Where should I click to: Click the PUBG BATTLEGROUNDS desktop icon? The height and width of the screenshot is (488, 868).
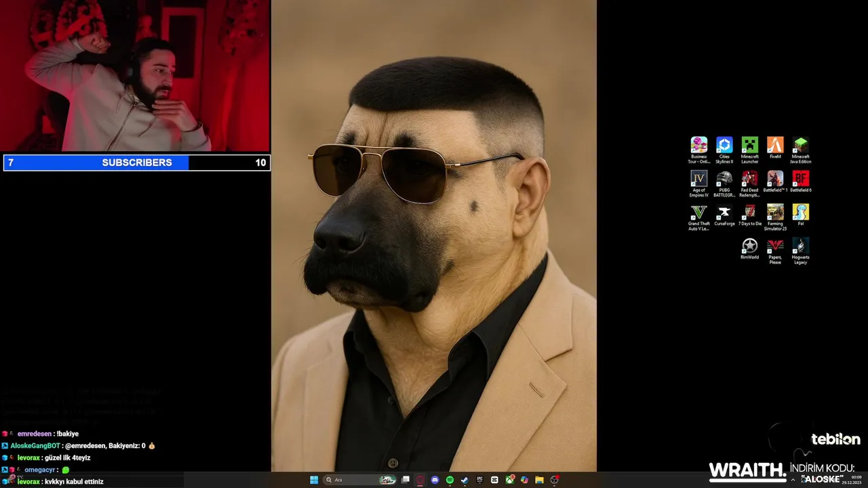(724, 184)
